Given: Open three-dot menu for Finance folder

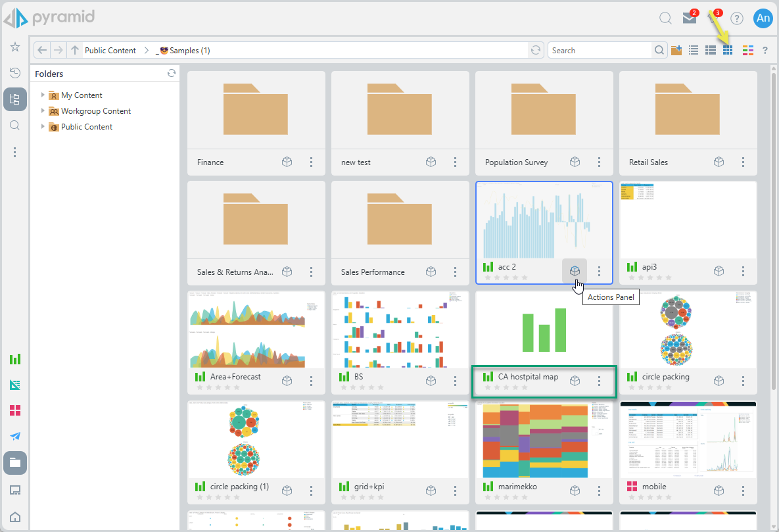Looking at the screenshot, I should tap(312, 162).
